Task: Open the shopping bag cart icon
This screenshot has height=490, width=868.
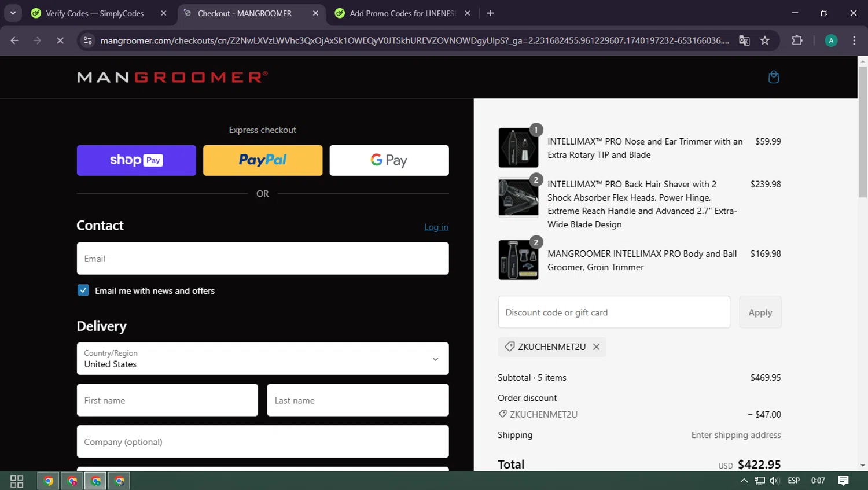Action: click(x=774, y=77)
